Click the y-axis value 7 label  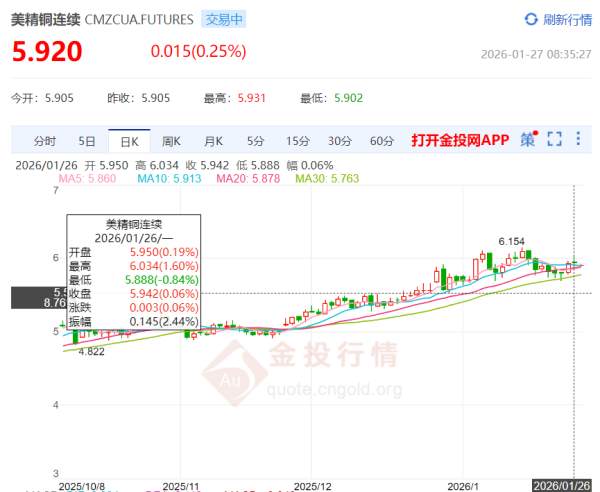click(x=56, y=191)
